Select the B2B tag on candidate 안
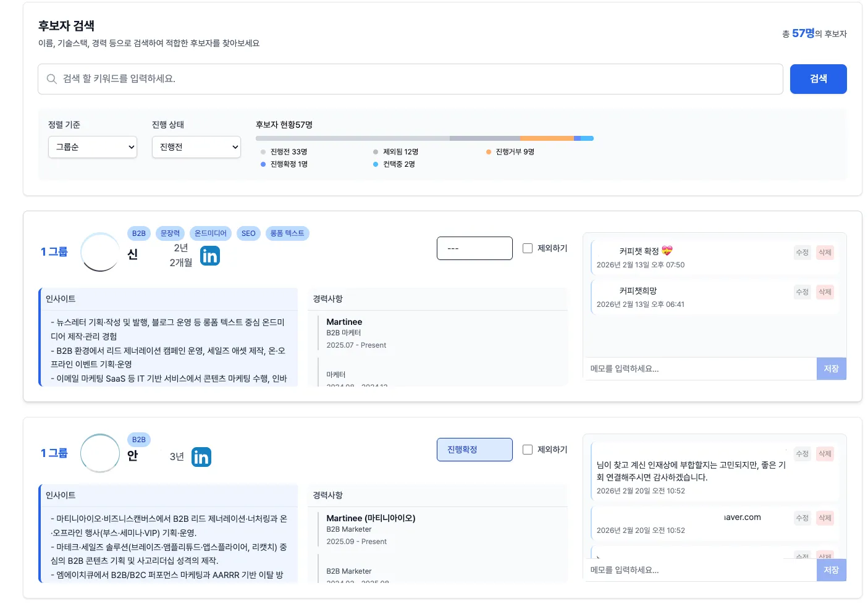This screenshot has height=604, width=868. tap(138, 439)
